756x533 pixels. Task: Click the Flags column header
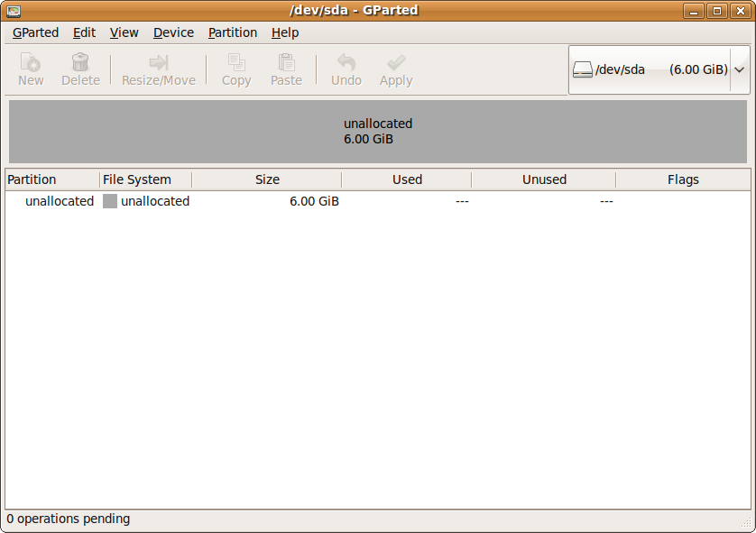683,179
